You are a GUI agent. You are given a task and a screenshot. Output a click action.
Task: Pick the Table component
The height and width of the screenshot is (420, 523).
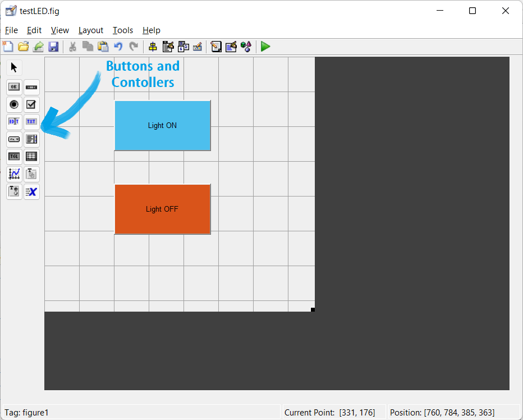[x=31, y=157]
